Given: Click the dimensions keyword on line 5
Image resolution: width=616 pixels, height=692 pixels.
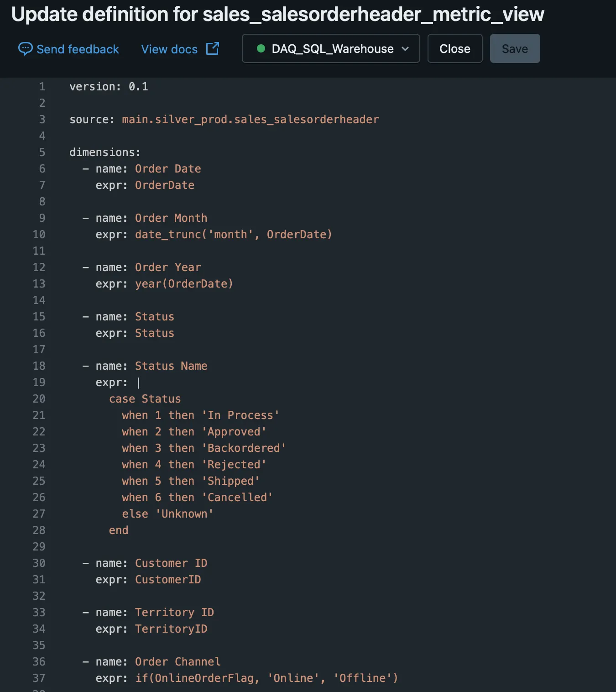Looking at the screenshot, I should 104,152.
